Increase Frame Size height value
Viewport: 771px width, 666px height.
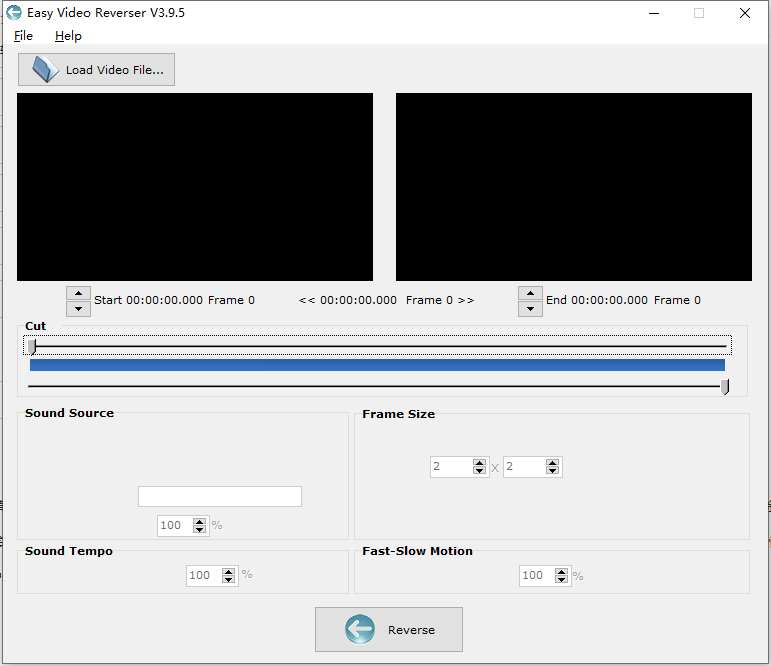pos(552,462)
